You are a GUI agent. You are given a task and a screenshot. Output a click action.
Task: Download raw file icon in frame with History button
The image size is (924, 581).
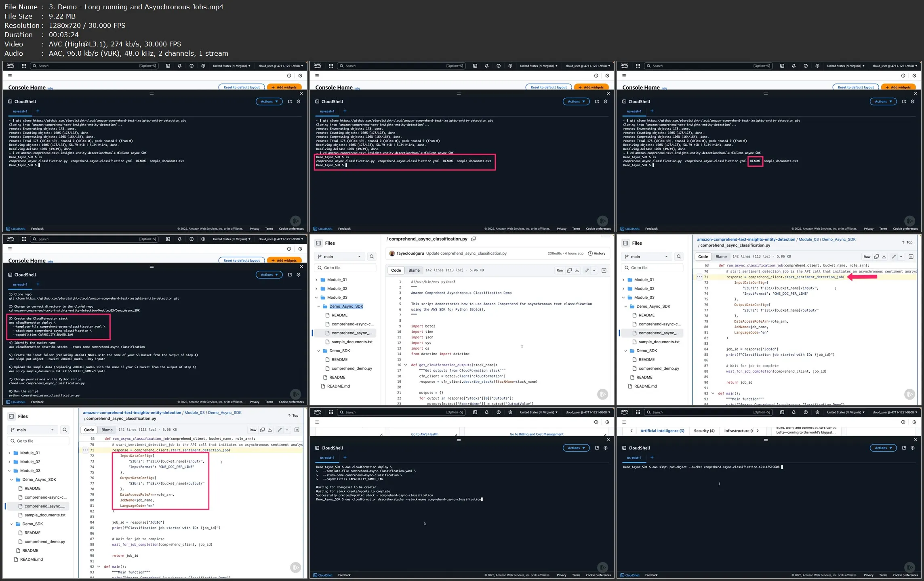coord(577,271)
